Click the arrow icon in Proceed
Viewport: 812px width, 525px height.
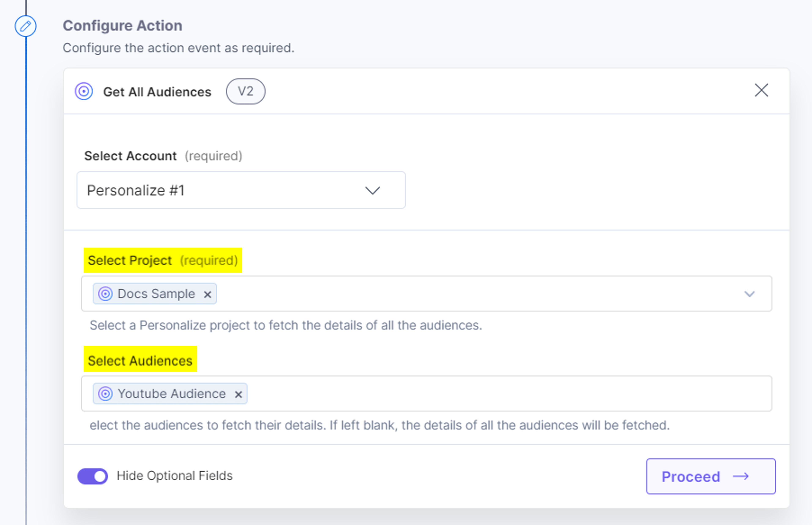click(741, 476)
